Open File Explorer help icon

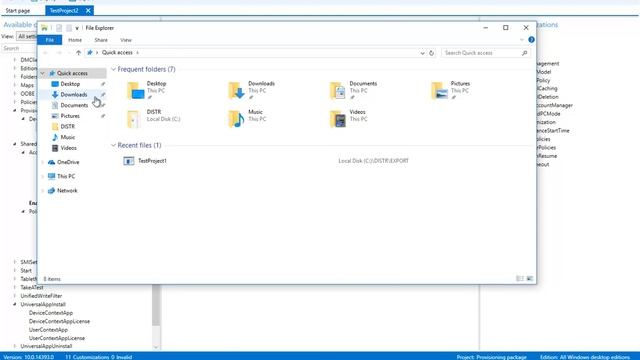pos(531,40)
